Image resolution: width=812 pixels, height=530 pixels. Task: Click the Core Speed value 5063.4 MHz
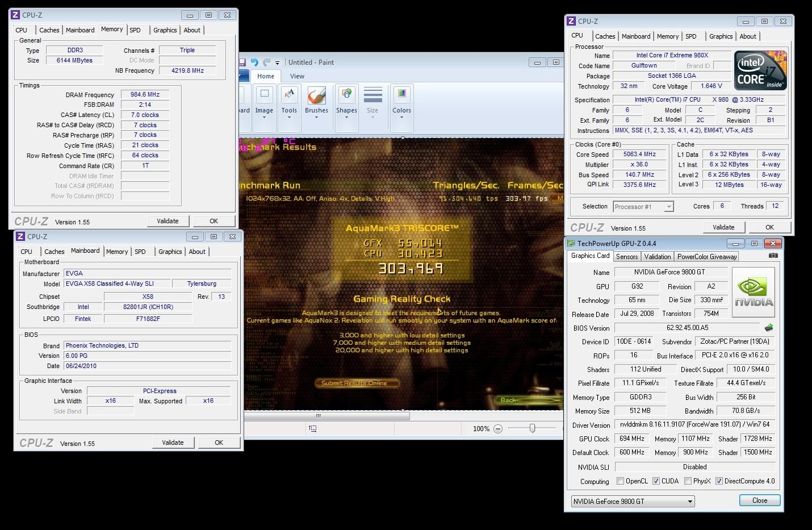tap(639, 155)
